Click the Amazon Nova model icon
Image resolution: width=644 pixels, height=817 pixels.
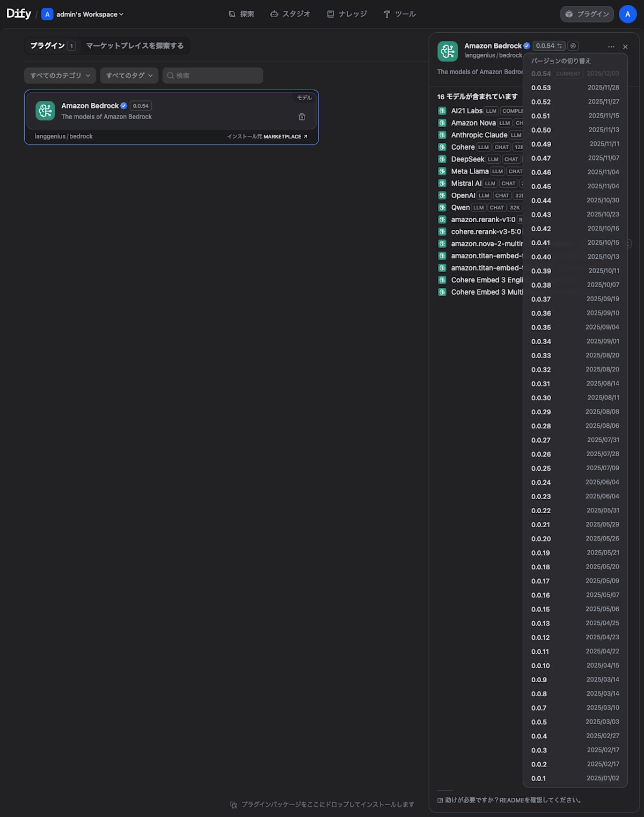pyautogui.click(x=442, y=123)
